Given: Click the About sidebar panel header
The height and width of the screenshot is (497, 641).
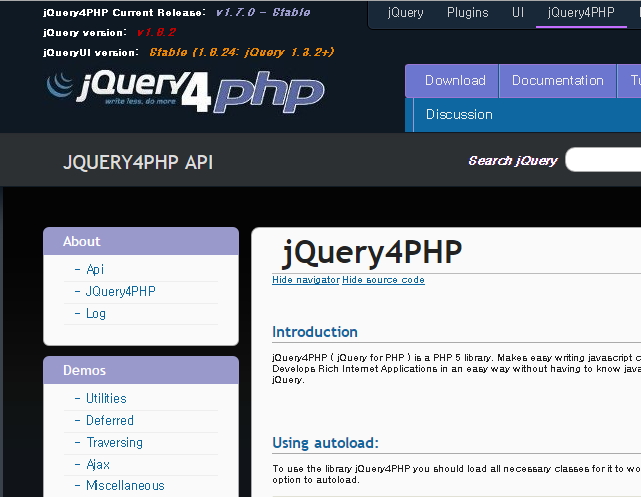Looking at the screenshot, I should (x=141, y=241).
